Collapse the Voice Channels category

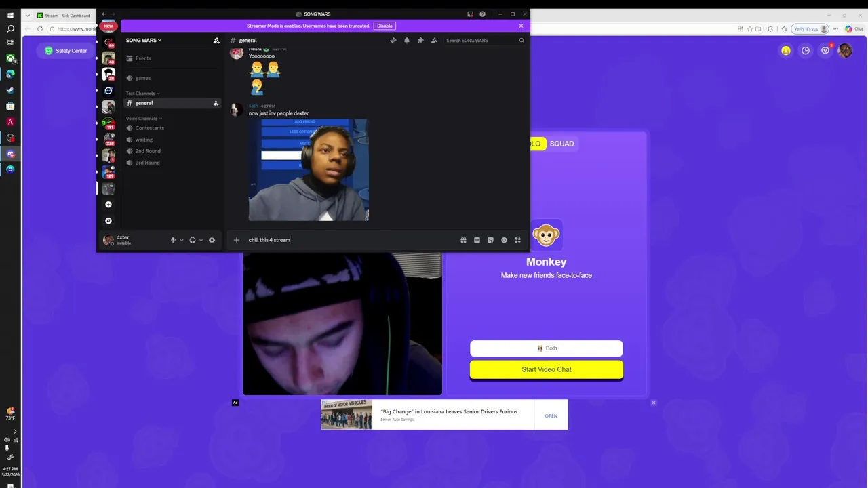[144, 119]
